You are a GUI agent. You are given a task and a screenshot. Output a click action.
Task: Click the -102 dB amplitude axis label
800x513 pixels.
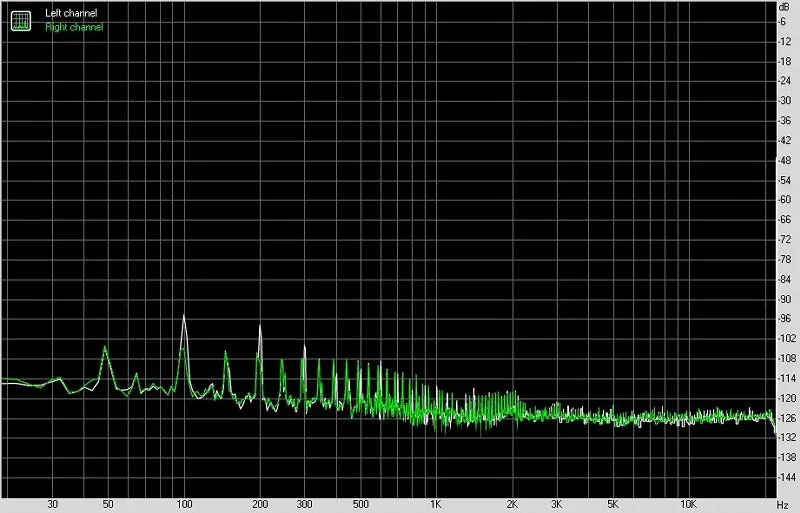(786, 338)
